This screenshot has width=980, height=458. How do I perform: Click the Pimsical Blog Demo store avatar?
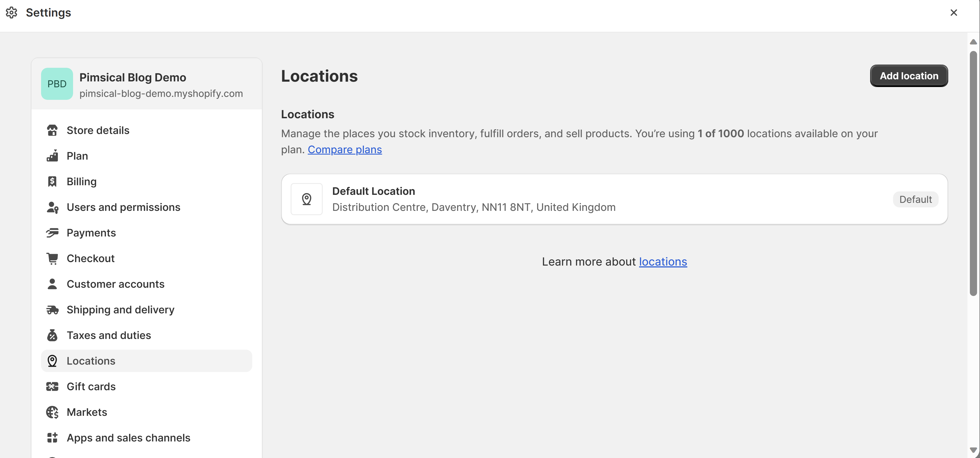(57, 83)
